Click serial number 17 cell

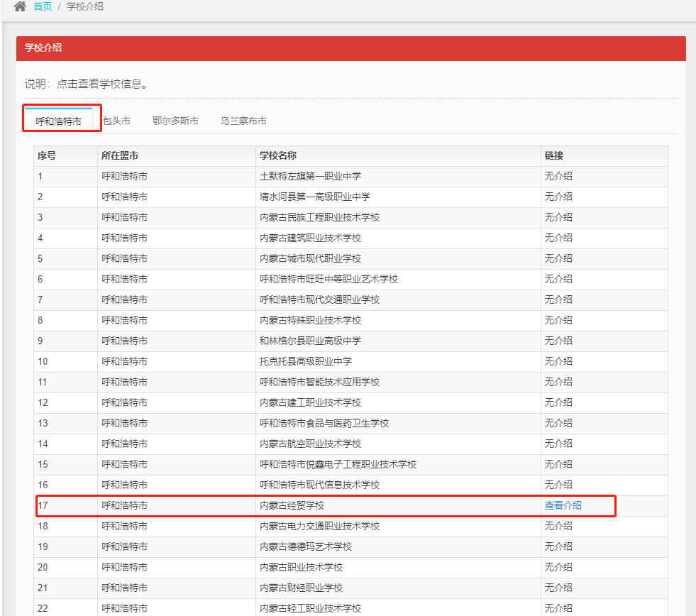pos(66,505)
